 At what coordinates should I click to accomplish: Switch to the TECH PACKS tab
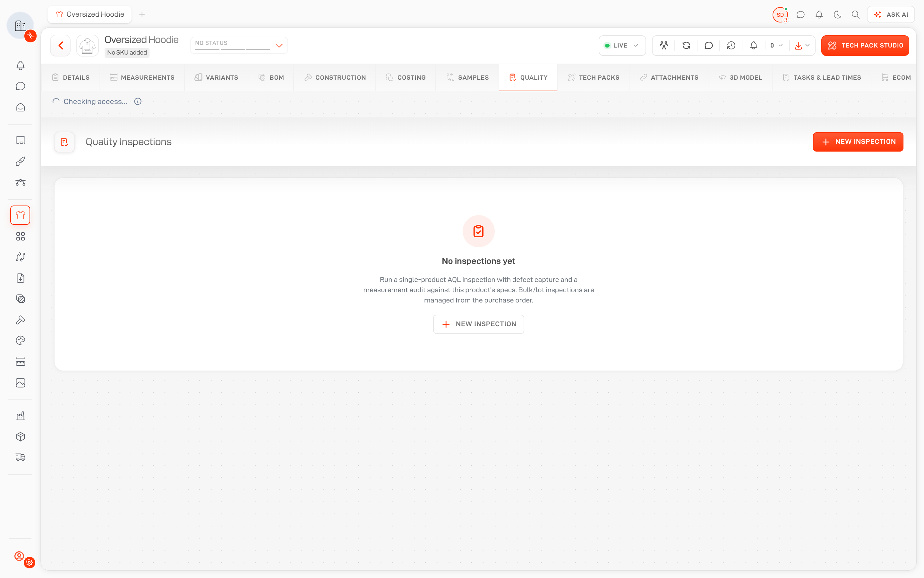593,78
